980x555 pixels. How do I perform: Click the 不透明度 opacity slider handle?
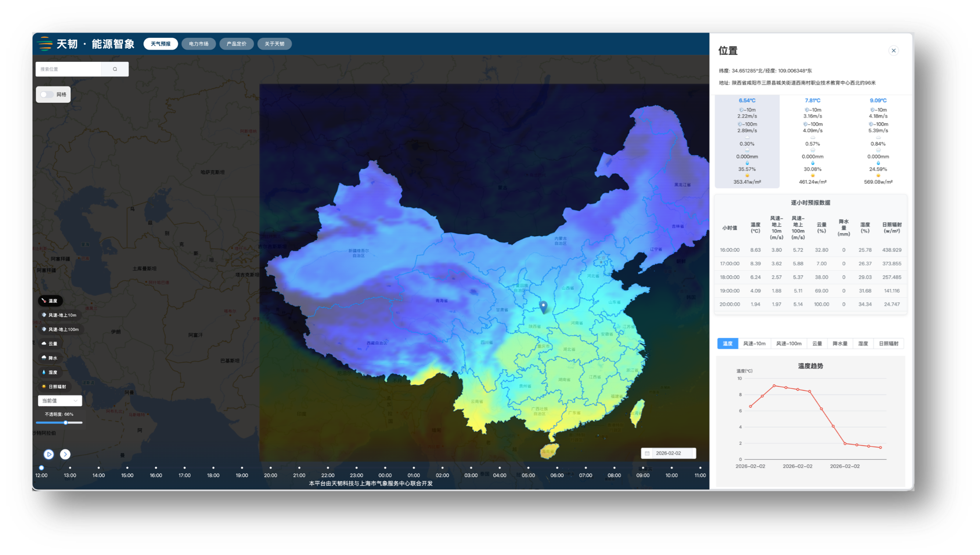pos(65,423)
